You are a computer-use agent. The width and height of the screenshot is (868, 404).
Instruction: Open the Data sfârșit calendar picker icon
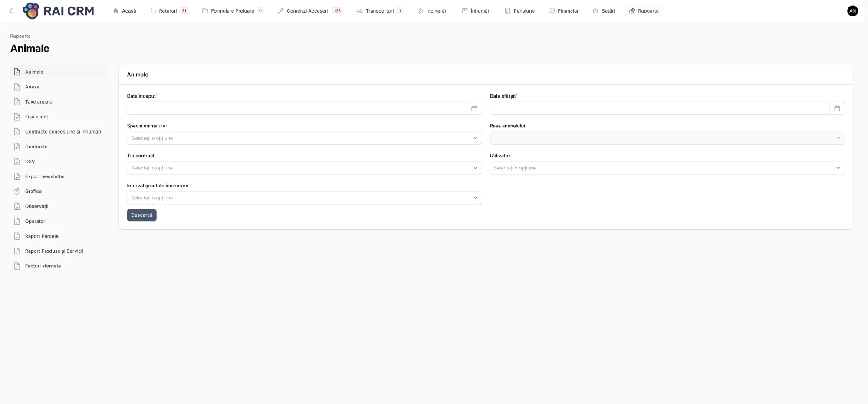pyautogui.click(x=837, y=108)
